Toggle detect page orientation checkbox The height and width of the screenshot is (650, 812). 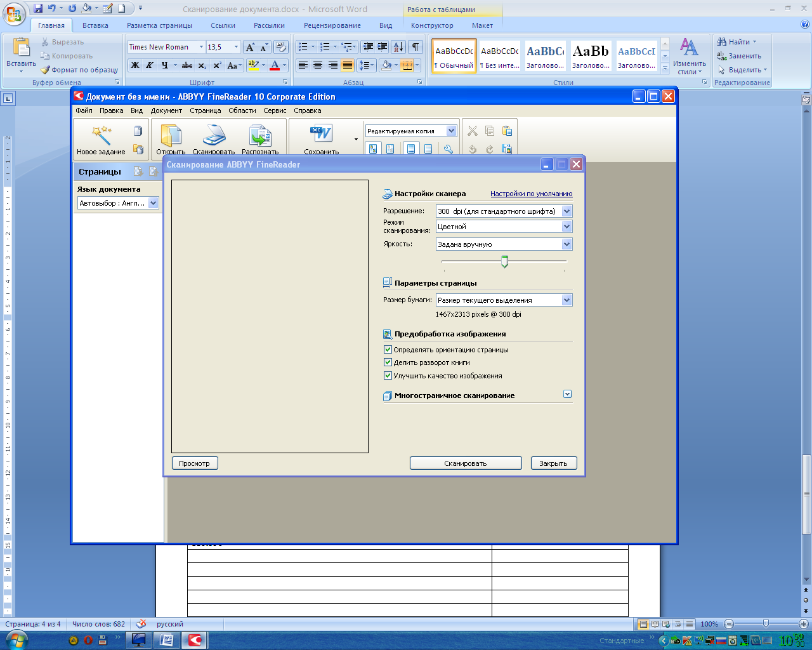(388, 350)
